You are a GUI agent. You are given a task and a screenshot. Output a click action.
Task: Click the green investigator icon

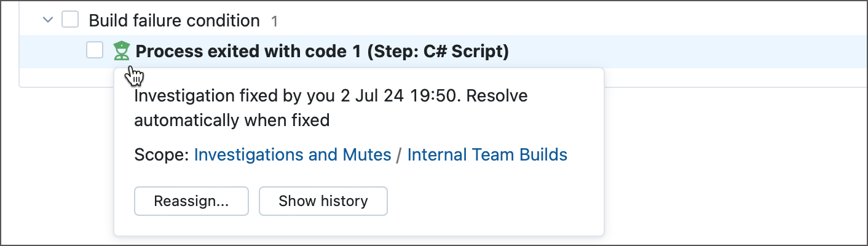coord(121,50)
